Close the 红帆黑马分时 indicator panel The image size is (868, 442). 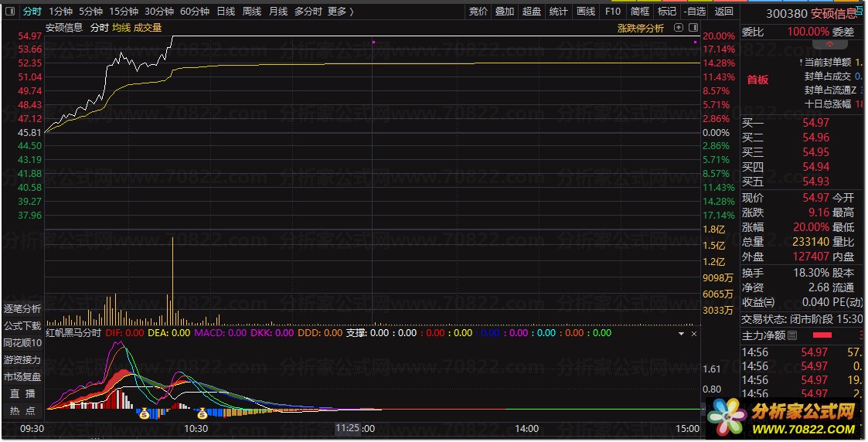pos(693,333)
